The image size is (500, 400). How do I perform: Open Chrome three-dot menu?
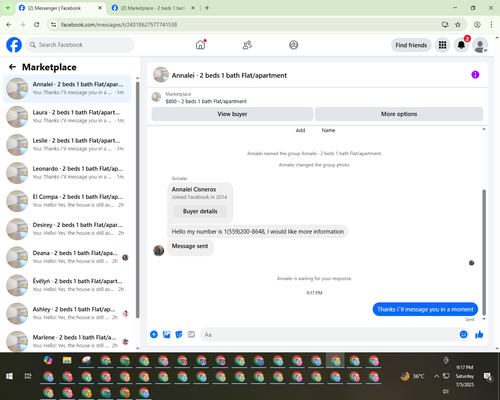click(x=491, y=24)
